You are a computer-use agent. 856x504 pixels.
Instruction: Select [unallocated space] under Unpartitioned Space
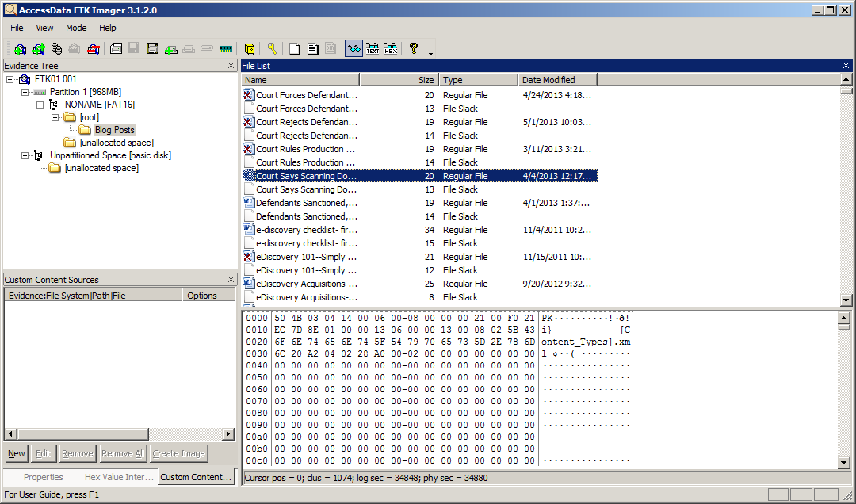coord(101,168)
